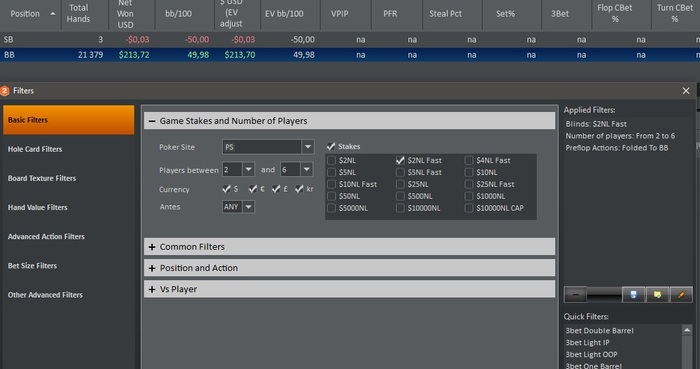Check the $500NL stake checkbox
700x369 pixels.
[x=400, y=196]
